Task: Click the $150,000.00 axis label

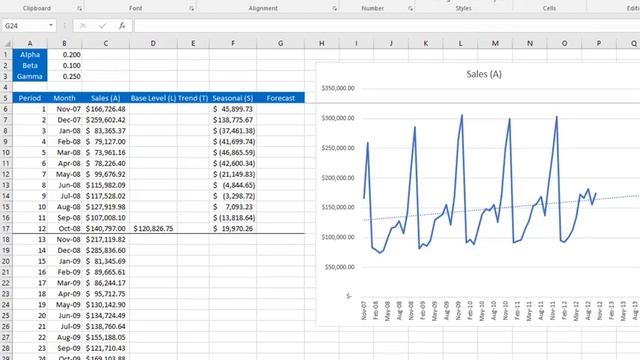Action: click(x=338, y=207)
